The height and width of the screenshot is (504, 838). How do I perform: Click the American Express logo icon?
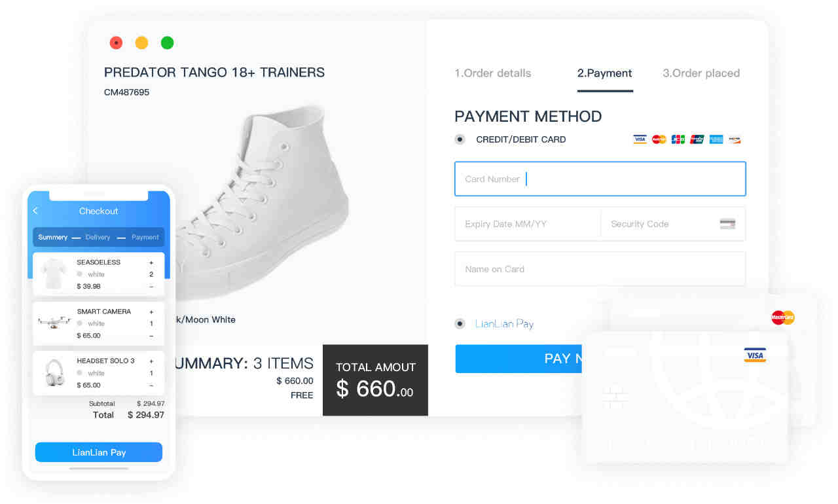click(716, 139)
